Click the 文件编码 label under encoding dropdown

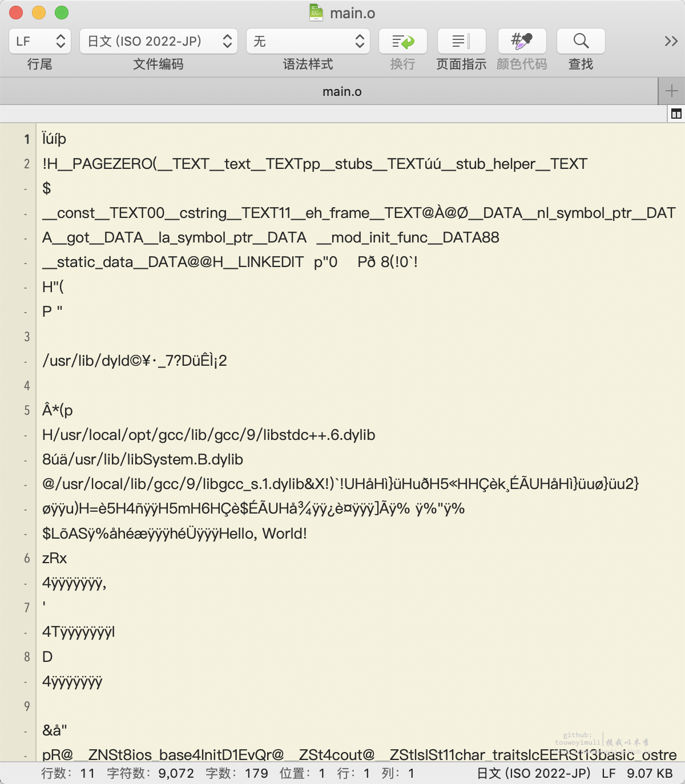tap(158, 64)
